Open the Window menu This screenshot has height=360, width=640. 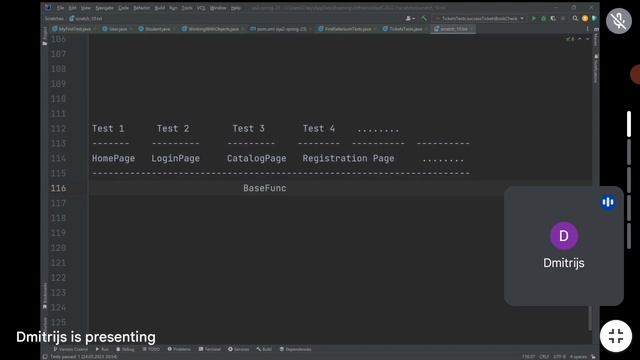pyautogui.click(x=218, y=8)
